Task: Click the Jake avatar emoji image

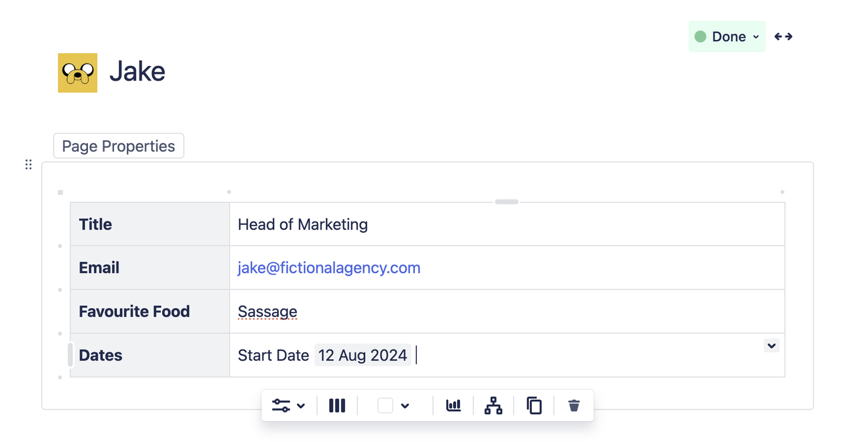Action: click(78, 72)
